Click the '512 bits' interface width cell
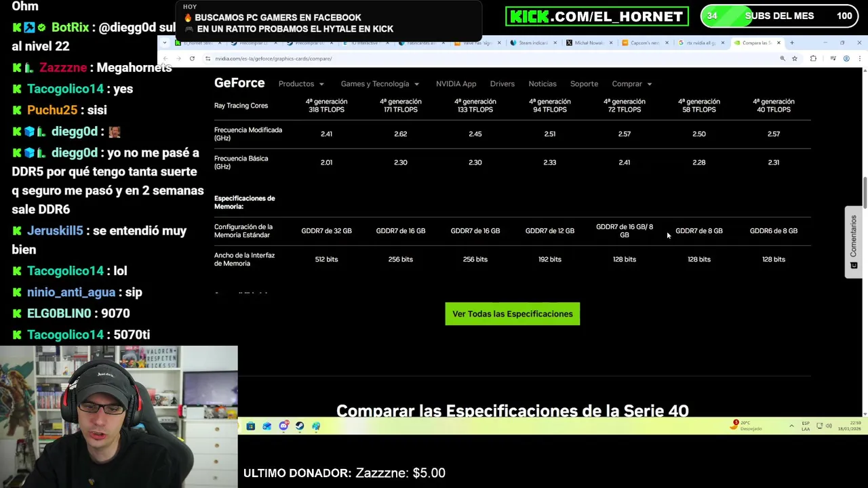Viewport: 868px width, 488px height. 326,260
